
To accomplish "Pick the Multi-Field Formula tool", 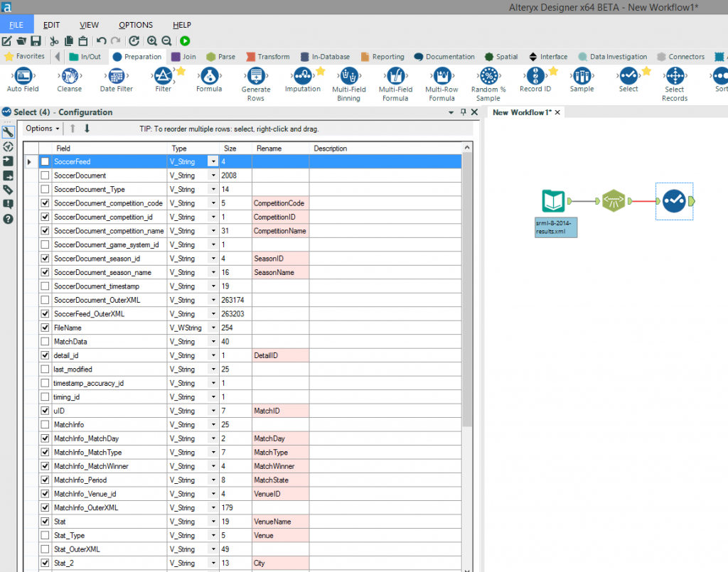I will pyautogui.click(x=395, y=84).
